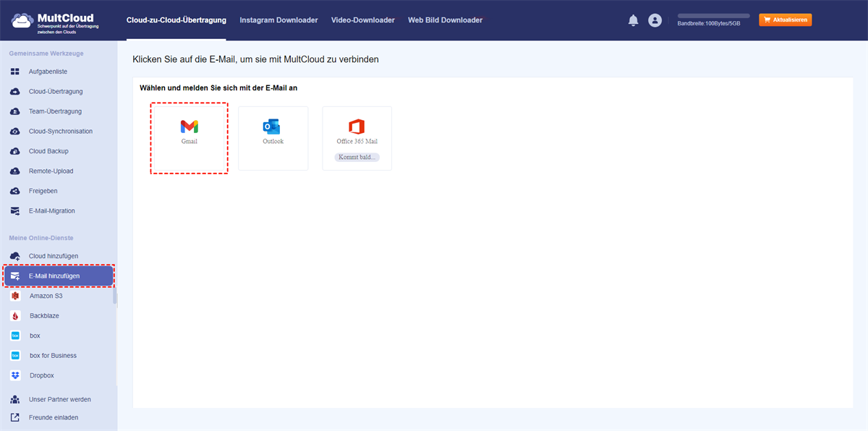Select the Amazon S3 label
This screenshot has height=431, width=868.
(x=46, y=296)
